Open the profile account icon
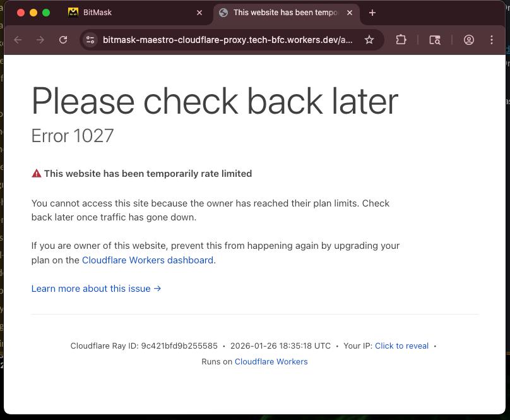The width and height of the screenshot is (510, 420). pos(469,40)
